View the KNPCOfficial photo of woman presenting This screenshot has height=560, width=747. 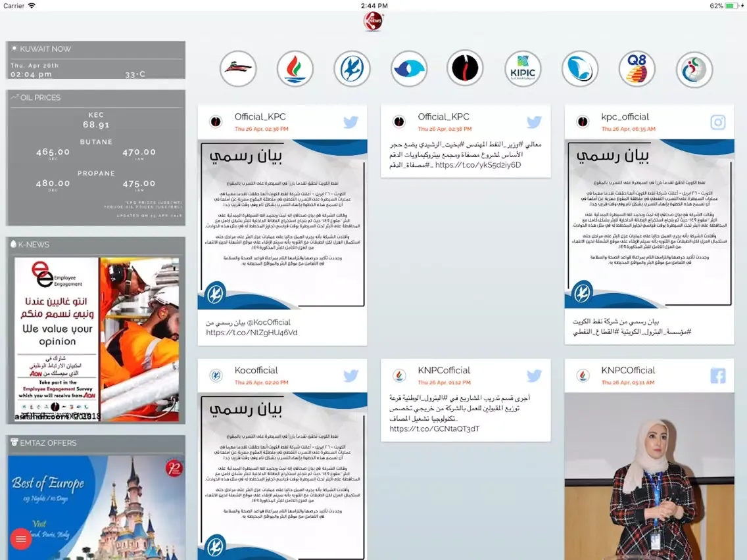pos(649,476)
